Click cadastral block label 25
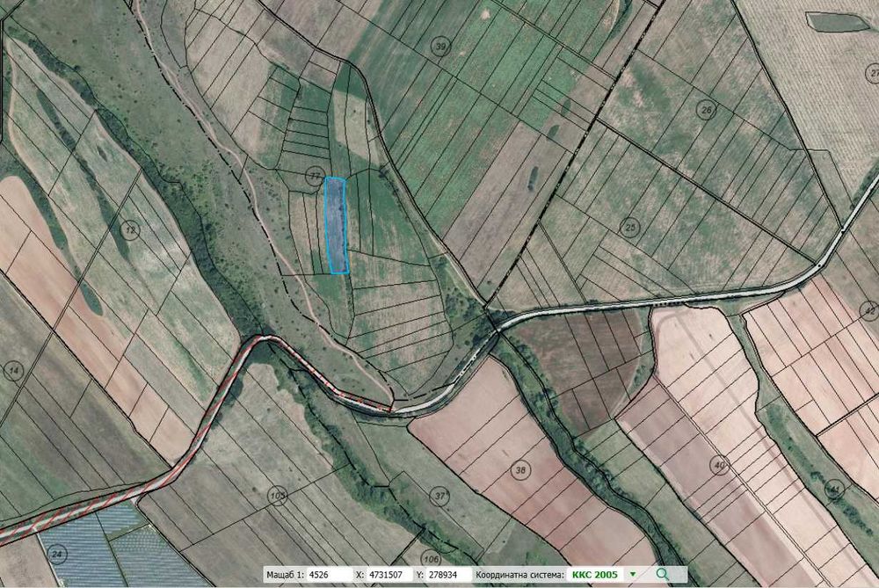 pos(631,228)
